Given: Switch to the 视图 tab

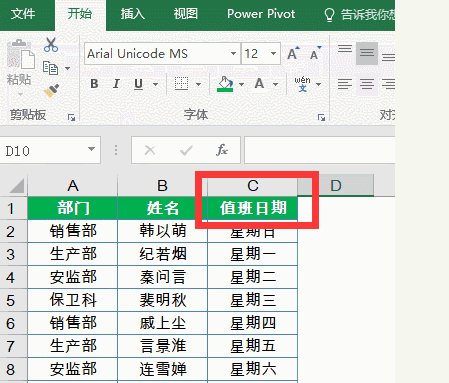Looking at the screenshot, I should click(x=186, y=14).
